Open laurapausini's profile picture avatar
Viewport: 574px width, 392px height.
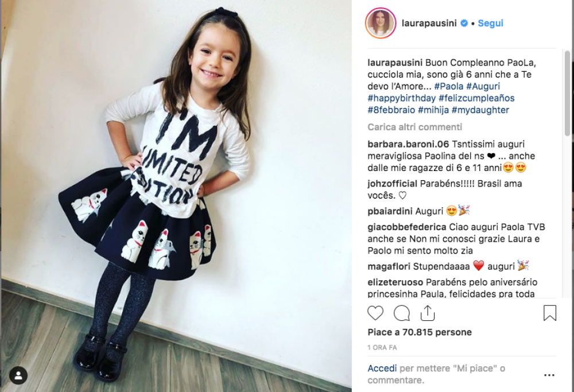pyautogui.click(x=381, y=23)
